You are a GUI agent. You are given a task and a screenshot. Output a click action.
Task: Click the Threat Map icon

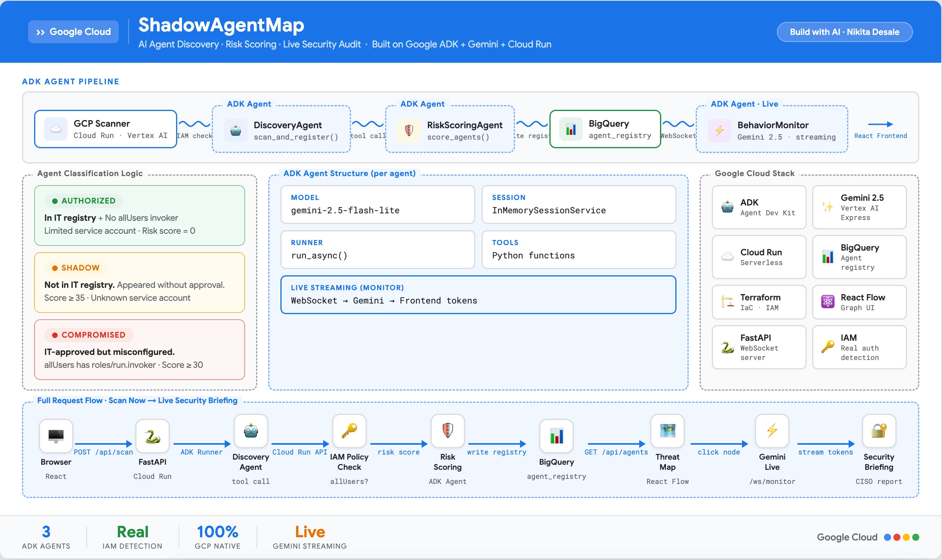point(667,431)
